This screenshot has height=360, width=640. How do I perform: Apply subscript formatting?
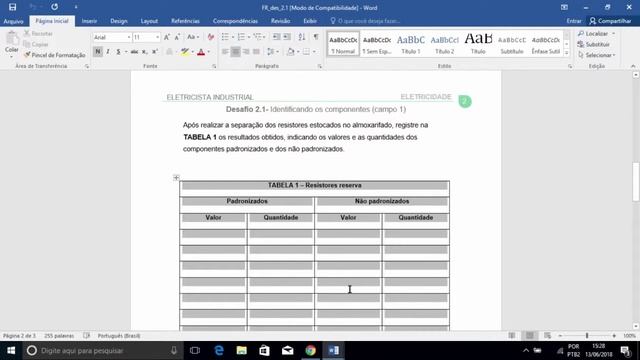tap(144, 52)
